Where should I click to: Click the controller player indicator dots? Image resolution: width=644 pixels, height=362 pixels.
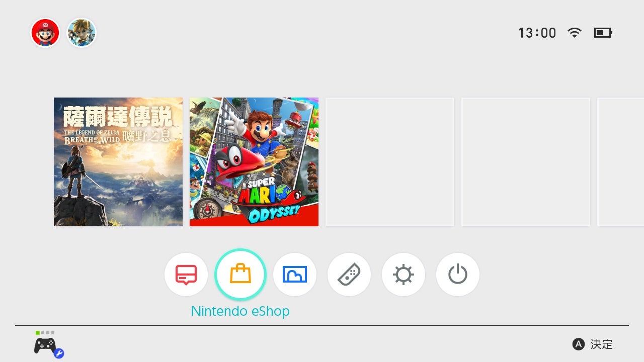click(x=45, y=333)
